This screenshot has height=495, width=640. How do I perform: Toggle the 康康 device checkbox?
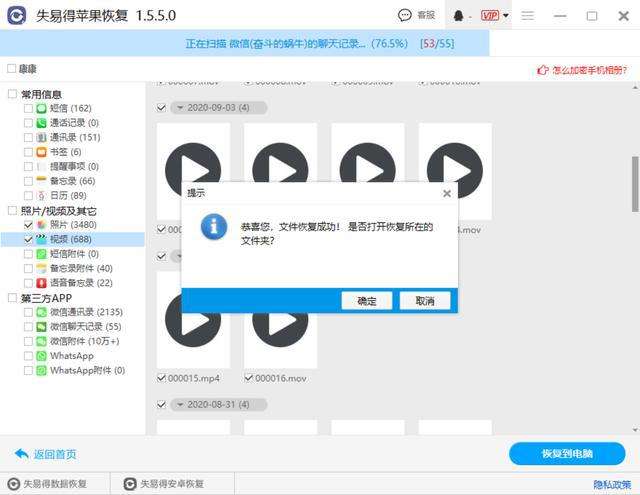11,69
